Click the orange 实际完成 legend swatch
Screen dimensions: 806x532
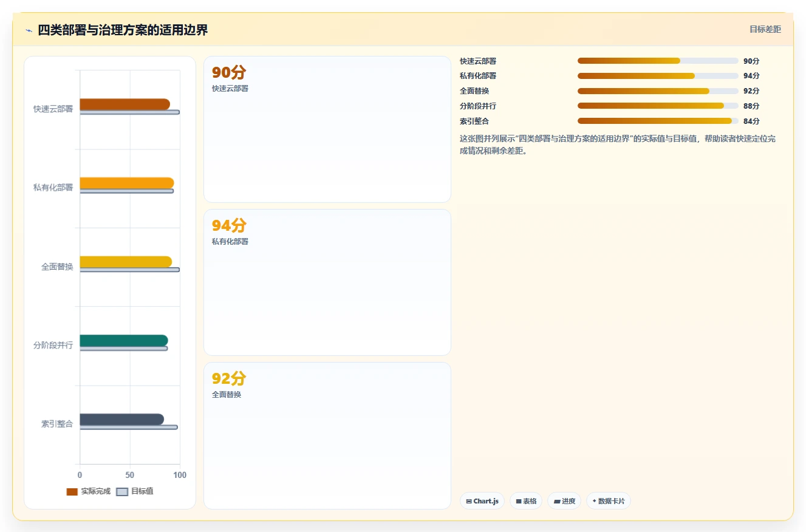[72, 491]
